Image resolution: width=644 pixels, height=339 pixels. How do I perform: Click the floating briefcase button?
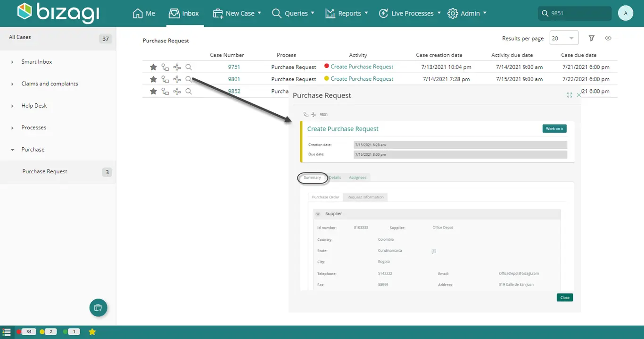click(x=98, y=308)
